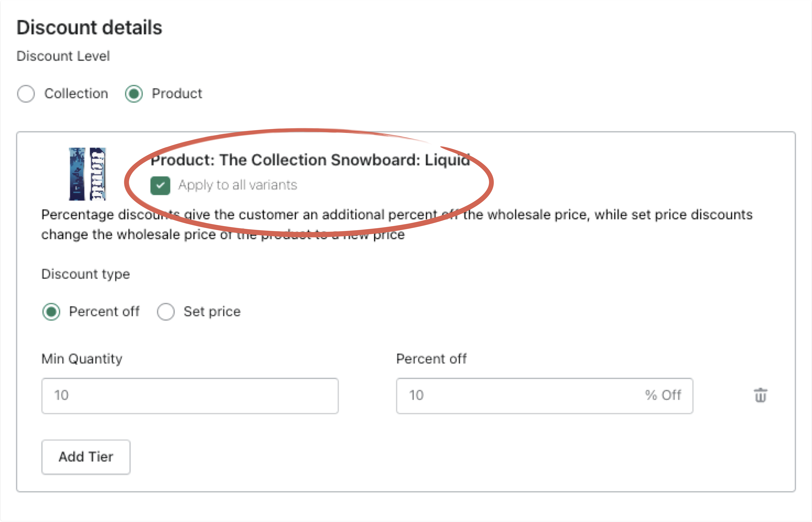Click the product title The Collection Snowboard: Liquid
The height and width of the screenshot is (522, 812).
[310, 160]
